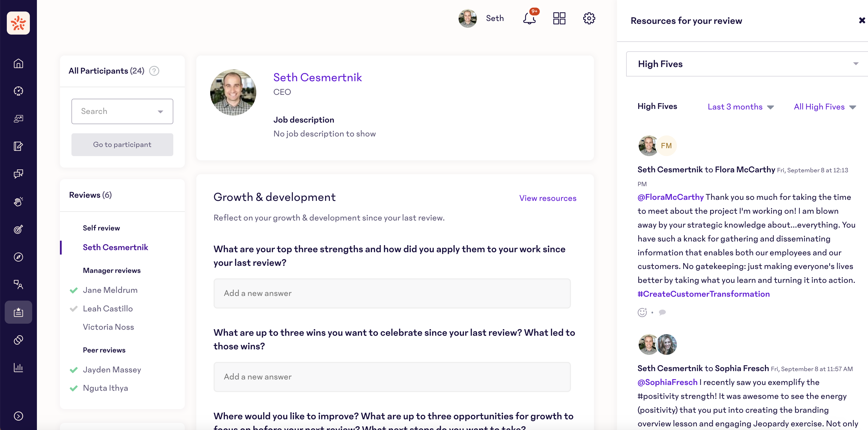Image resolution: width=868 pixels, height=430 pixels.
Task: Expand sidebar using the bottom arrow icon
Action: tap(18, 416)
